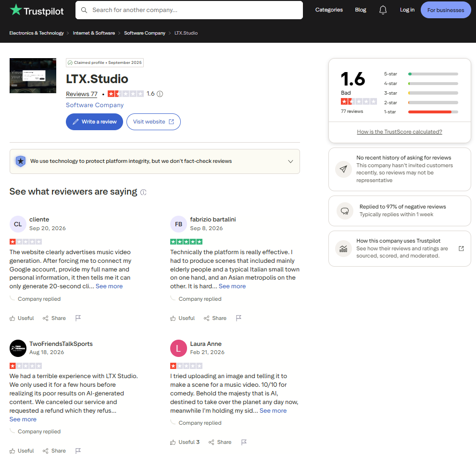
Task: Click Log in in the header
Action: tap(407, 10)
